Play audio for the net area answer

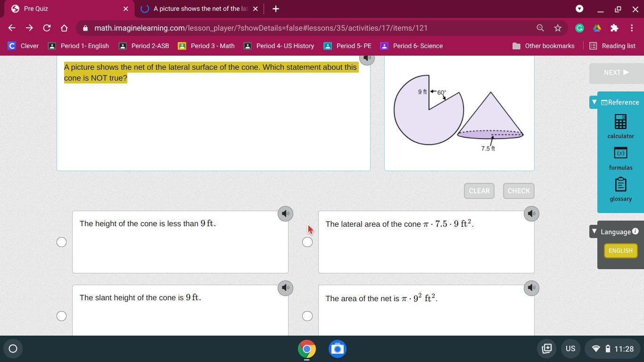click(x=531, y=288)
